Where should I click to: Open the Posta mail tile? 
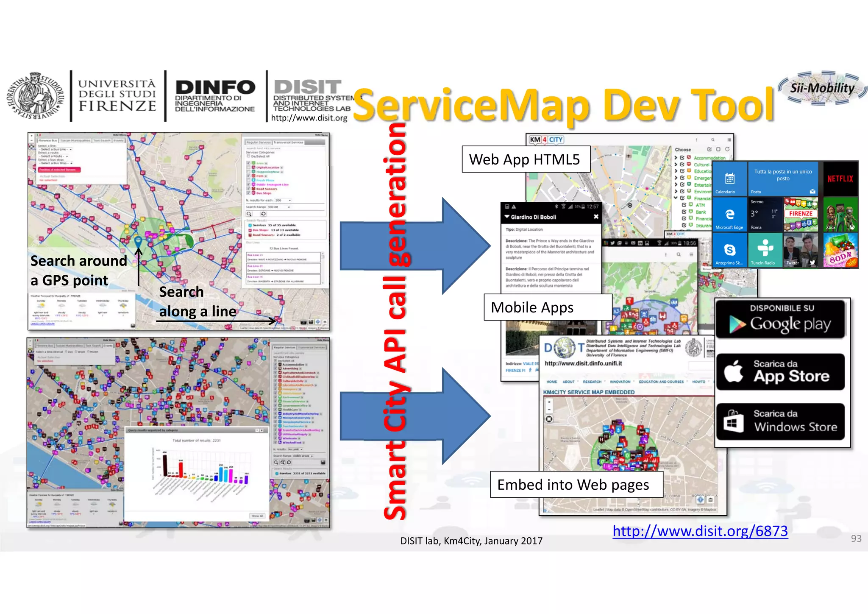[783, 179]
